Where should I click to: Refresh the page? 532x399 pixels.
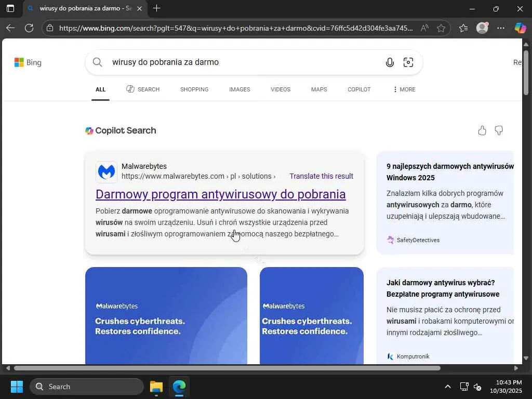coord(29,28)
